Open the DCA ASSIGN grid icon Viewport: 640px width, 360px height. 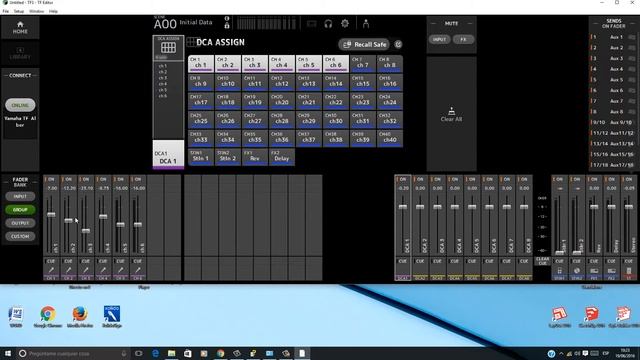tap(168, 48)
